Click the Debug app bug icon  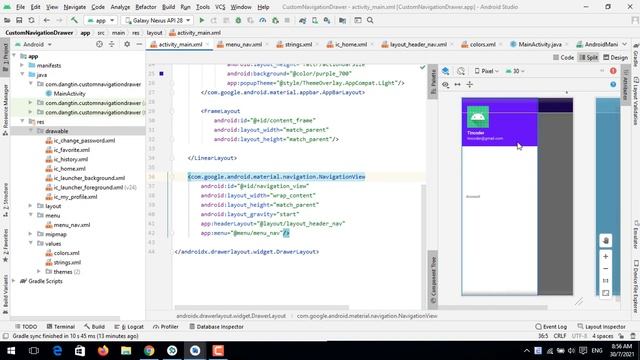238,20
